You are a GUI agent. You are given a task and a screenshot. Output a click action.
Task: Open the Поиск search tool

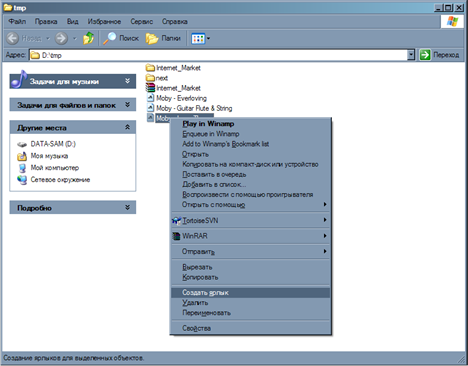coord(120,38)
